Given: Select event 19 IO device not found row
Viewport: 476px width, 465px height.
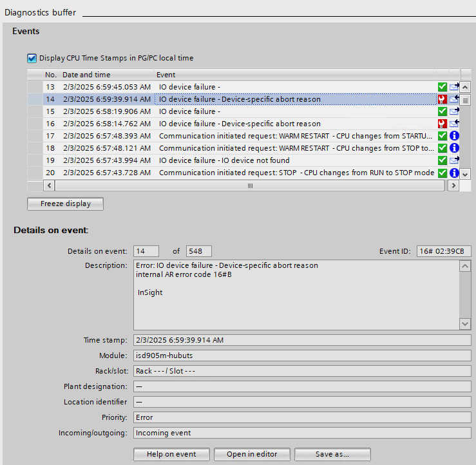Looking at the screenshot, I should tap(224, 160).
